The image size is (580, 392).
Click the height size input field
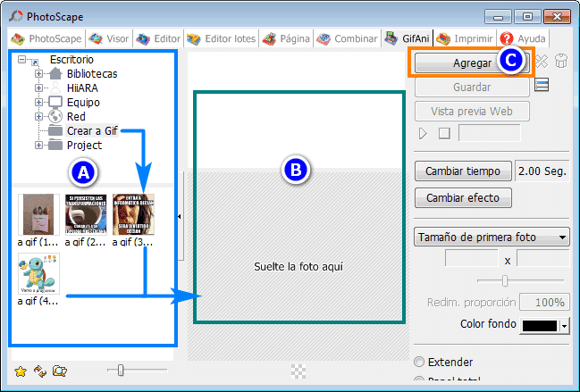(542, 258)
